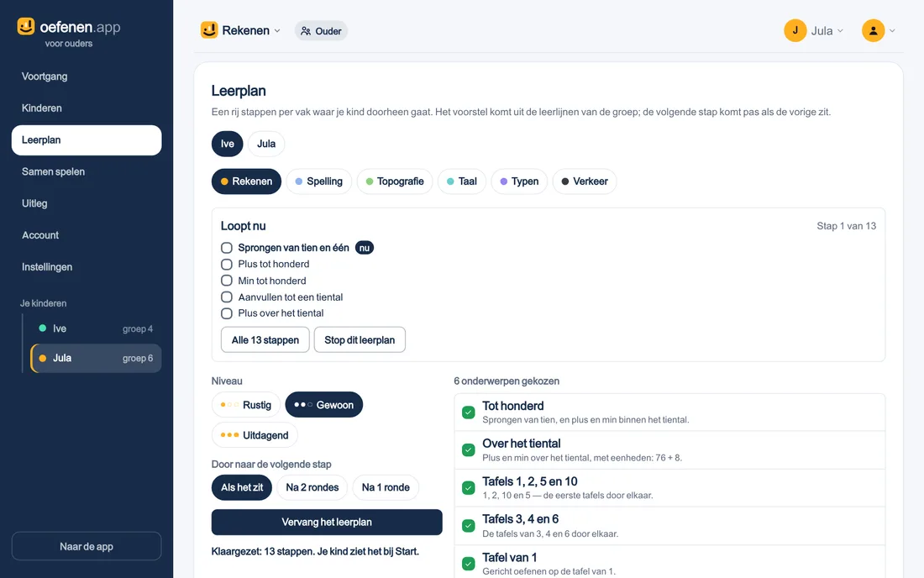Expand the Rekenen subject dropdown chevron
This screenshot has width=924, height=578.
coord(277,30)
